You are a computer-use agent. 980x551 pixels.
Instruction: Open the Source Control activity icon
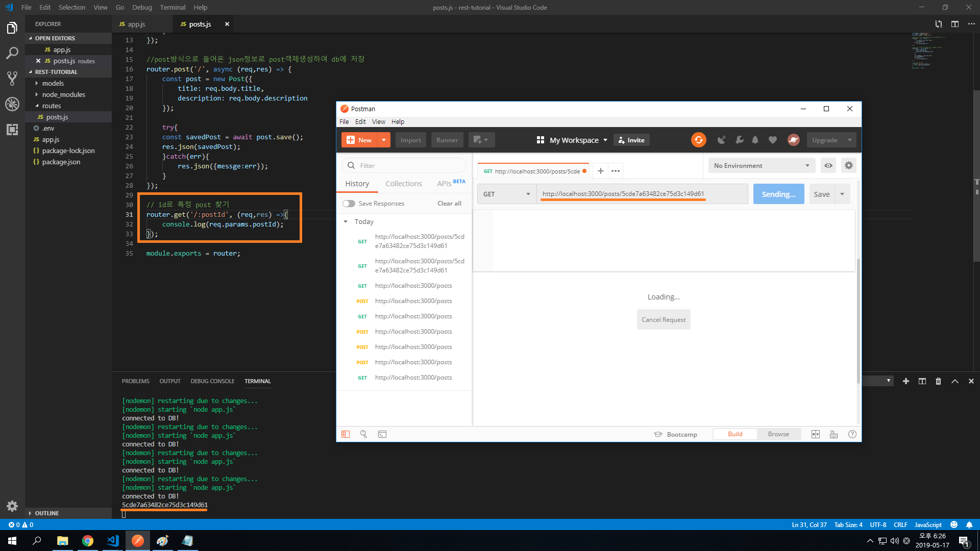[x=12, y=78]
